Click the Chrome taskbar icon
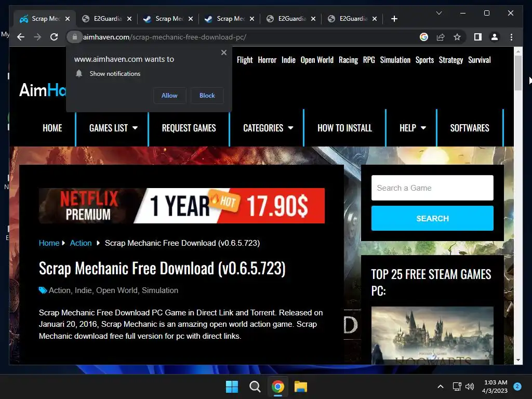The image size is (532, 399). tap(278, 387)
